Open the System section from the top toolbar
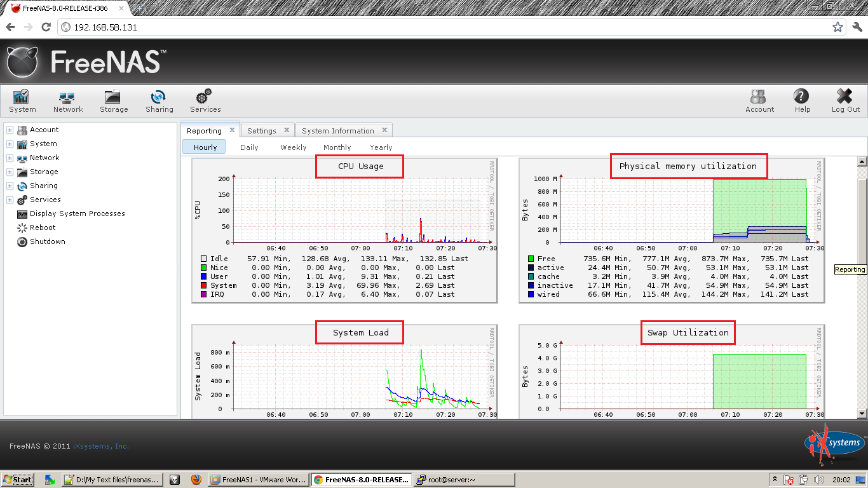 click(22, 101)
